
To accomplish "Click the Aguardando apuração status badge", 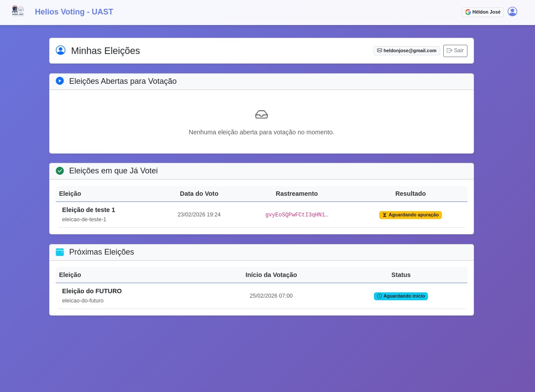I will pos(410,215).
